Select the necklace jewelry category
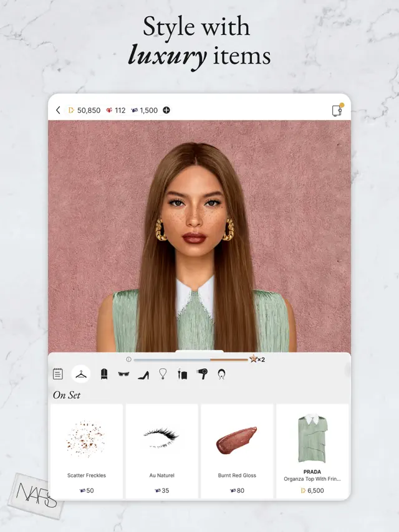The width and height of the screenshot is (399, 532). (163, 374)
